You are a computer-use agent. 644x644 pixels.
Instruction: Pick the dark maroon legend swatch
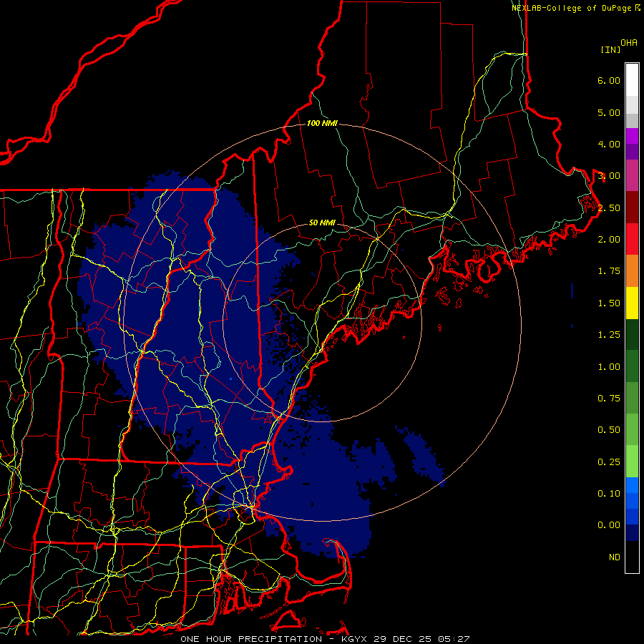(x=632, y=208)
